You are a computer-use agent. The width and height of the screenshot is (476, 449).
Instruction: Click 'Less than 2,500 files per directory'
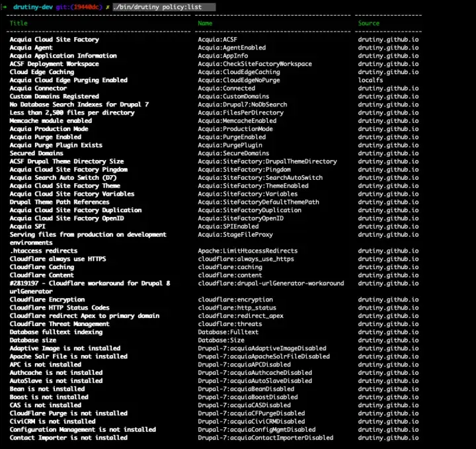[x=72, y=113]
